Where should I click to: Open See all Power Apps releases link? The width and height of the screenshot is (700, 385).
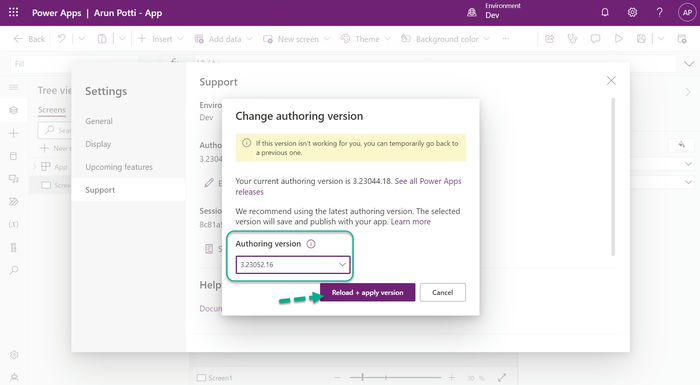(x=348, y=186)
